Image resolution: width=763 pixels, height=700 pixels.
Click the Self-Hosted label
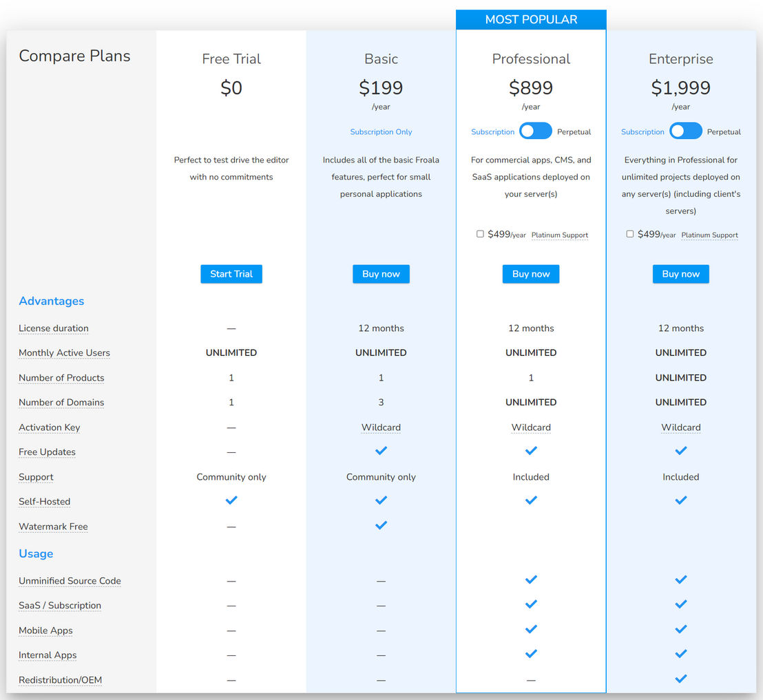pos(44,502)
